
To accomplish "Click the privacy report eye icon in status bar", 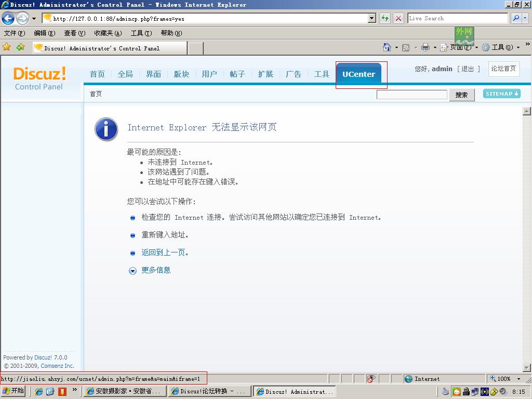I will (371, 379).
